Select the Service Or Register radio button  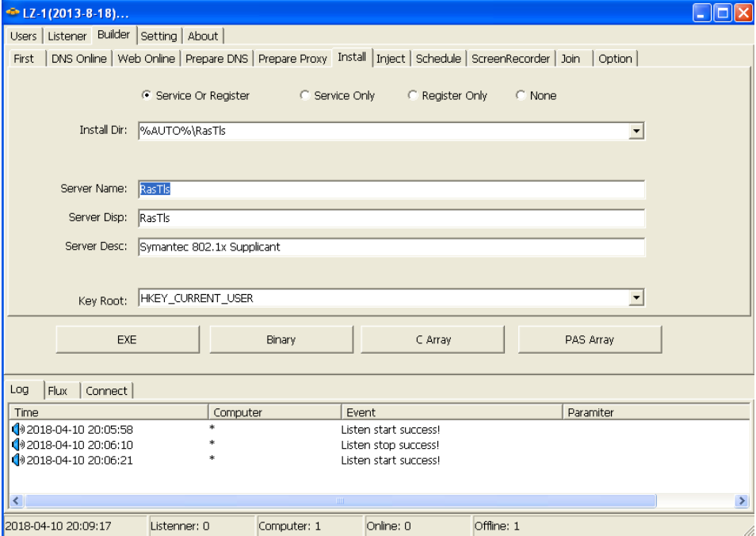pos(146,96)
